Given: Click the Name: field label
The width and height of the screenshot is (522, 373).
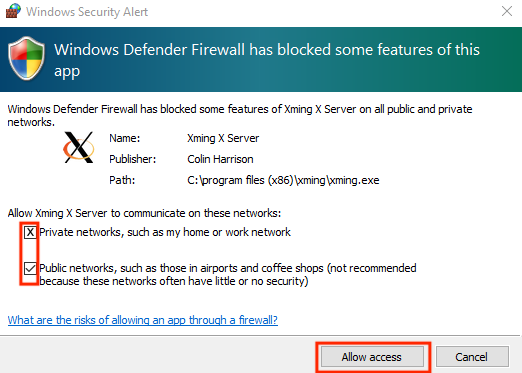Looking at the screenshot, I should click(125, 138).
